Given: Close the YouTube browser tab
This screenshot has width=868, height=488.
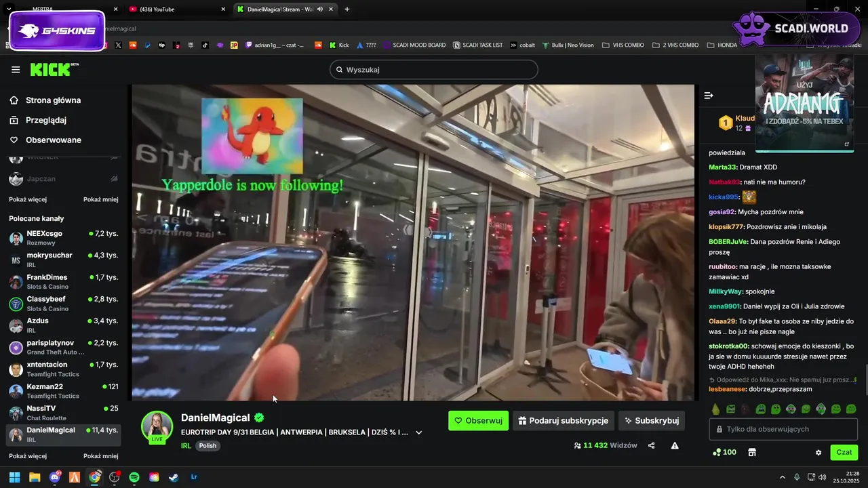Looking at the screenshot, I should point(223,9).
